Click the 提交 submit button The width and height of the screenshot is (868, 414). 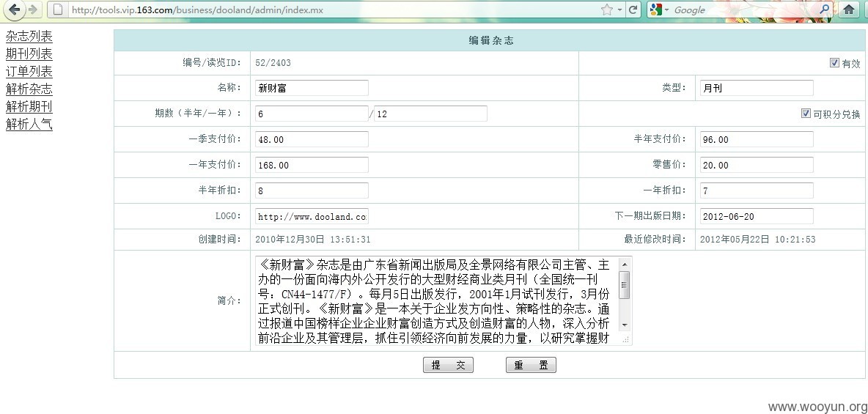click(449, 366)
